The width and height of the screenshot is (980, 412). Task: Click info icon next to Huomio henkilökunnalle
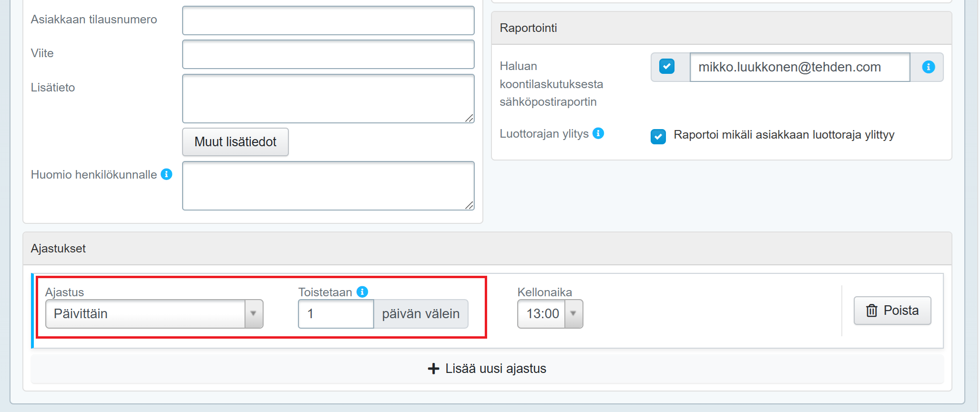[x=166, y=174]
